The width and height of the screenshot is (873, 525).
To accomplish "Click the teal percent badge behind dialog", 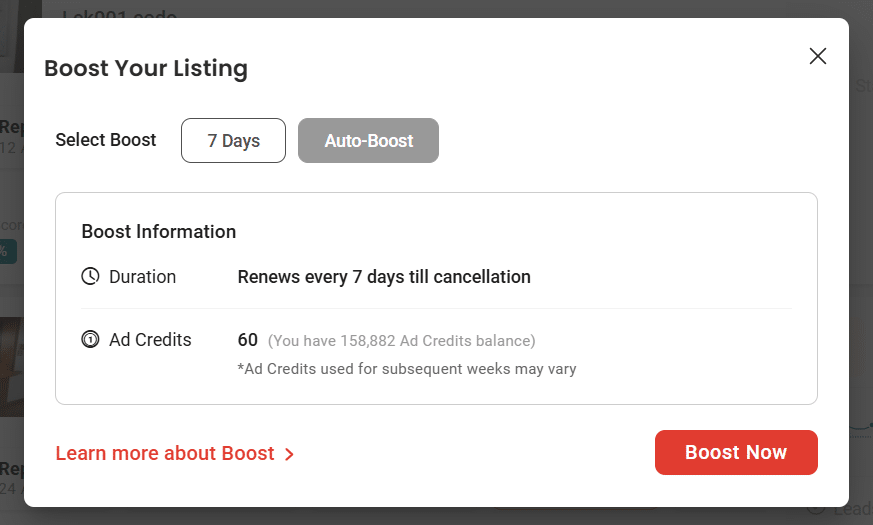I will click(8, 251).
